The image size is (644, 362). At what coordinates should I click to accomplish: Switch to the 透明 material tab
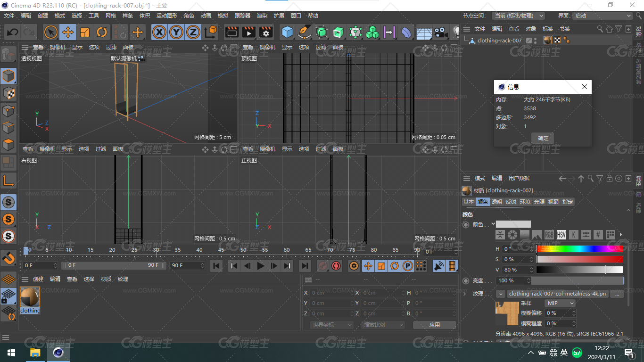pos(497,202)
